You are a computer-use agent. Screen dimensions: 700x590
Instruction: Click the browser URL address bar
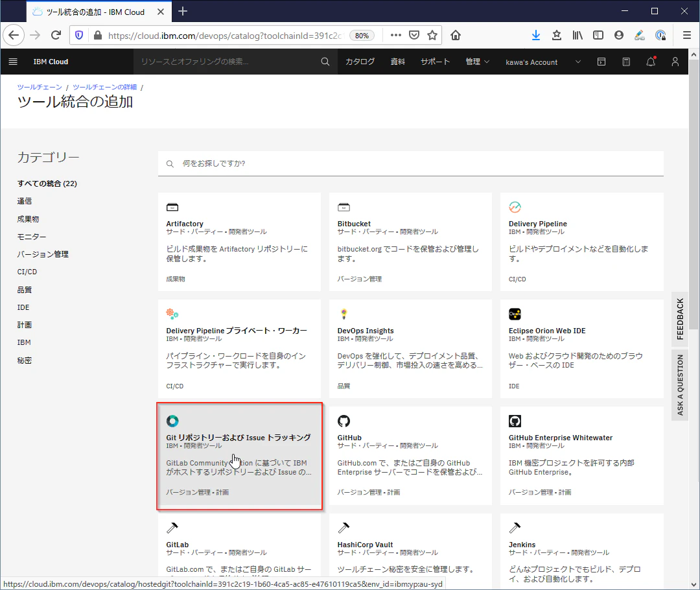pyautogui.click(x=226, y=35)
